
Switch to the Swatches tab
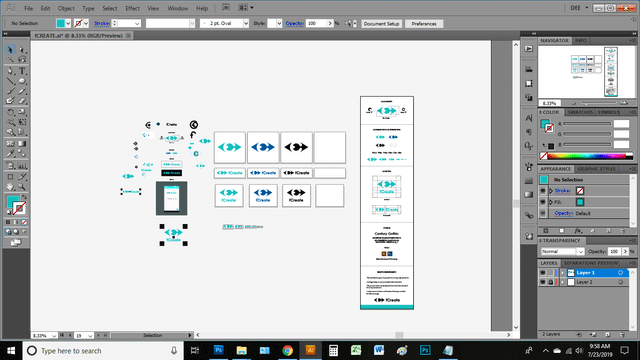(x=580, y=112)
